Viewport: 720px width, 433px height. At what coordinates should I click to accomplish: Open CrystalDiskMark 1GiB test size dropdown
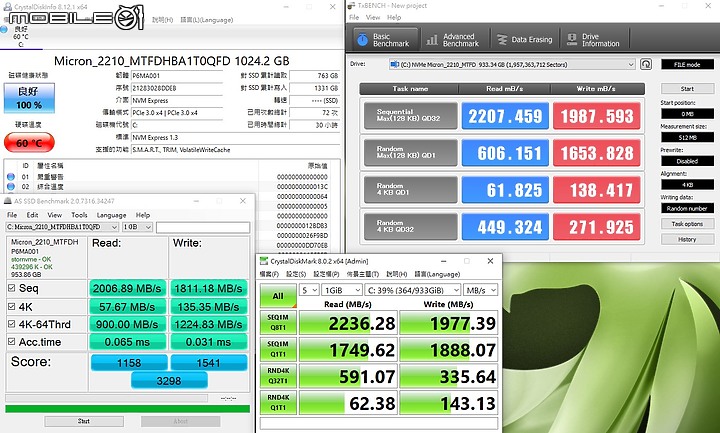(342, 290)
